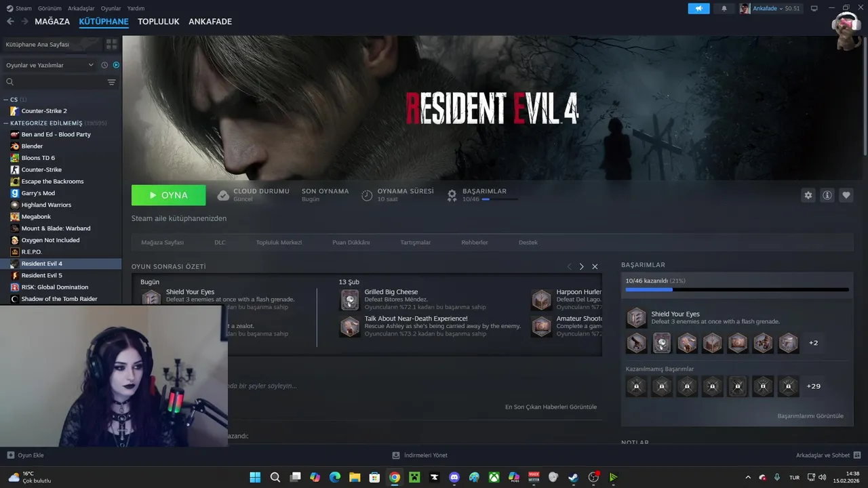
Task: Open game settings gear icon
Action: pos(808,195)
